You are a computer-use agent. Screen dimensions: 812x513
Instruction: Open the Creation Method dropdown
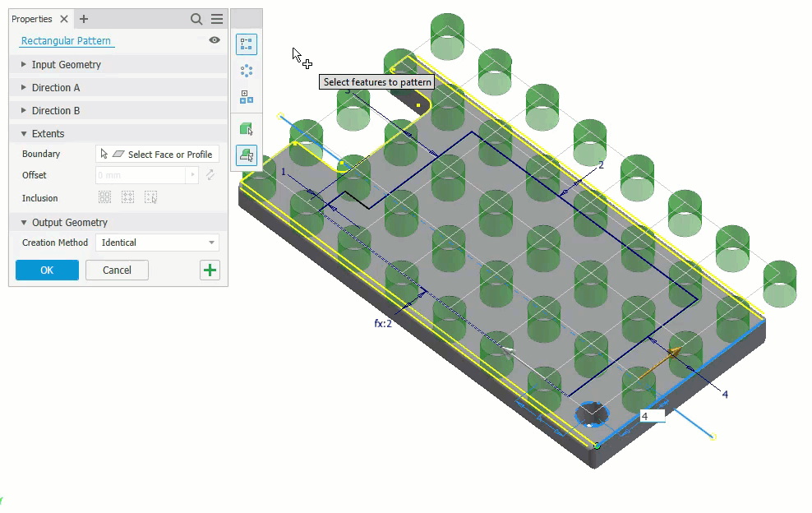click(158, 243)
